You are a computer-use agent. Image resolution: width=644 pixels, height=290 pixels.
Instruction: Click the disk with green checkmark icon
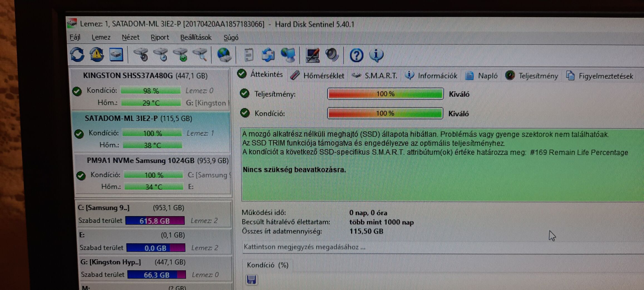(181, 55)
